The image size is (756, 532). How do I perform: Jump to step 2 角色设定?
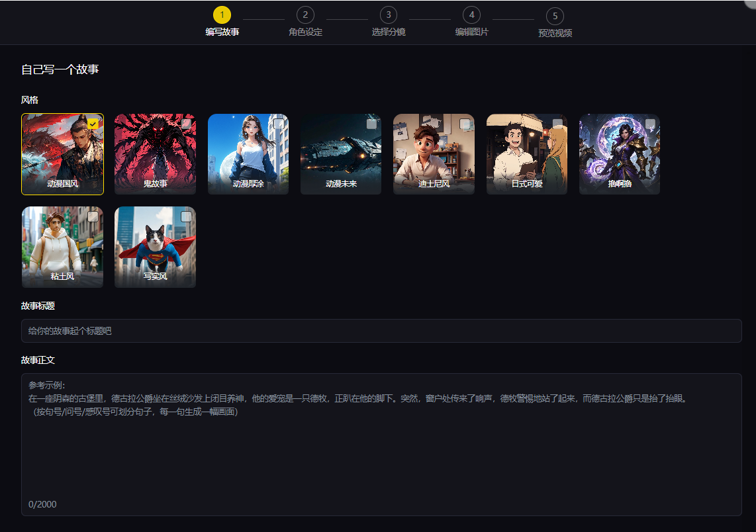click(305, 15)
